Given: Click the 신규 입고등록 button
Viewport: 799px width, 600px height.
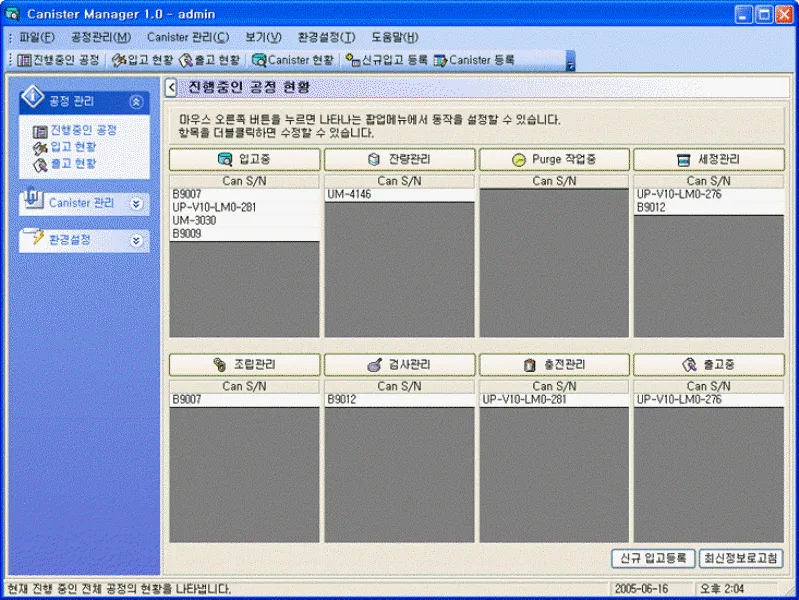Looking at the screenshot, I should 653,558.
